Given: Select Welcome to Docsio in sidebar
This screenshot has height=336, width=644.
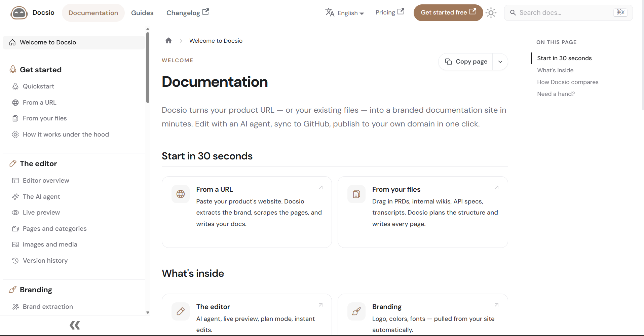Looking at the screenshot, I should pos(74,42).
